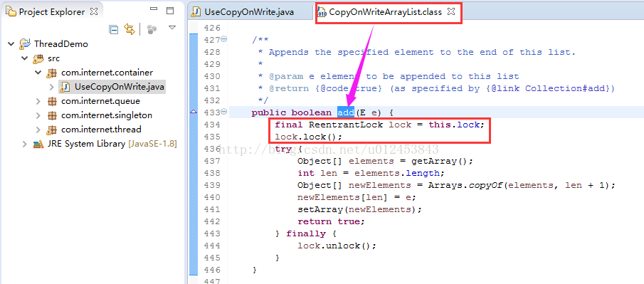
Task: Select UseCopyOnWrite.java in Project Explorer
Action: click(x=120, y=87)
